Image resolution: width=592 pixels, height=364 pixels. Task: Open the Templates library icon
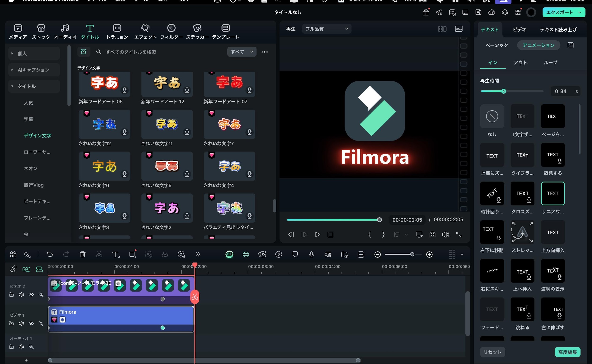(x=225, y=28)
